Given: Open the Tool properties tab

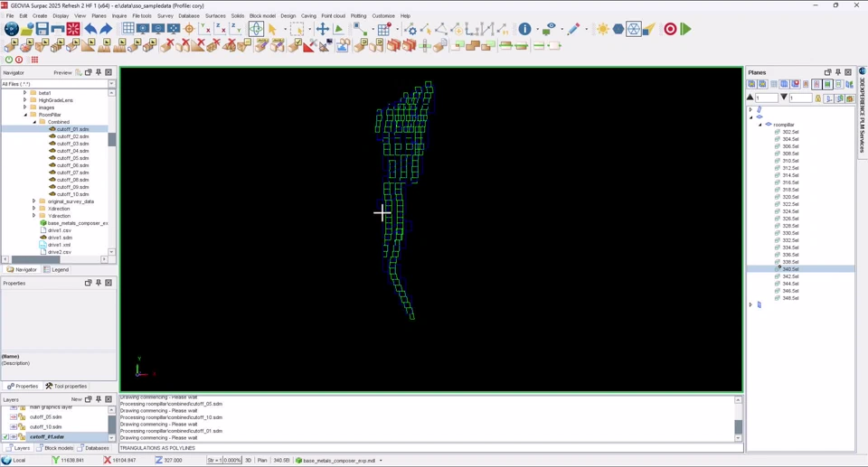Looking at the screenshot, I should coord(67,386).
